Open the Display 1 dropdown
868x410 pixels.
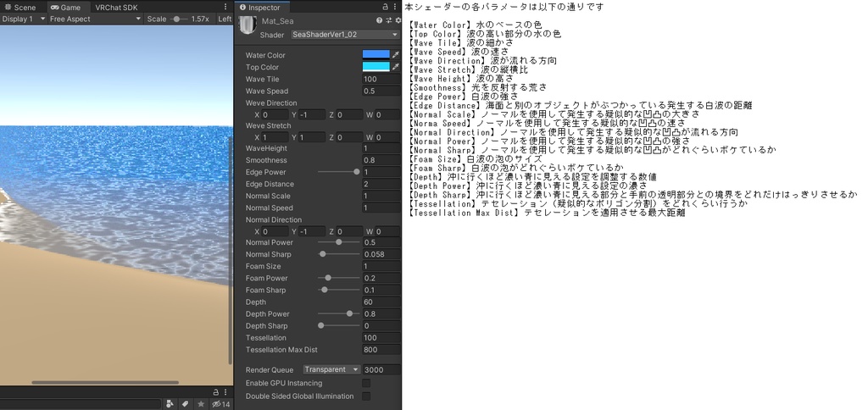pos(23,19)
